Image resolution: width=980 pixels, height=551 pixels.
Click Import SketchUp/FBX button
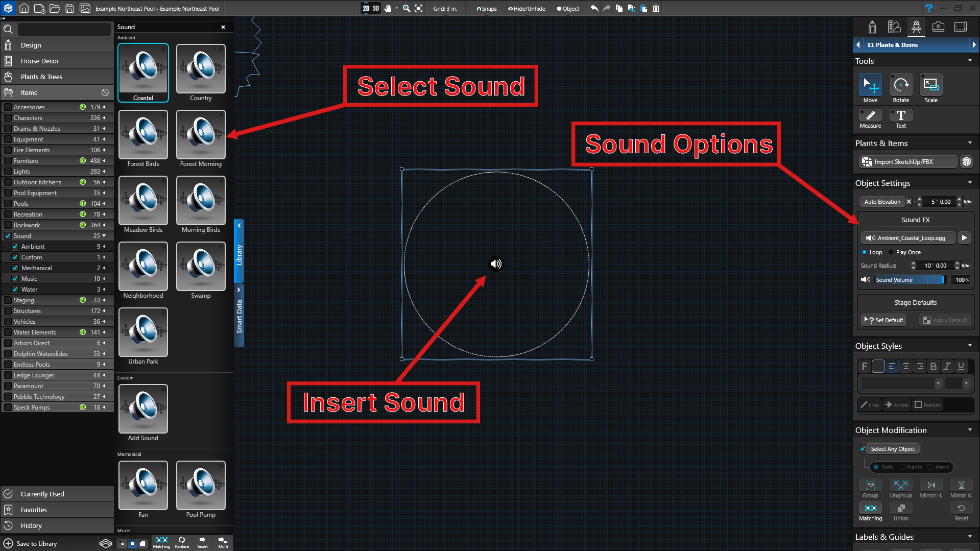pos(908,162)
